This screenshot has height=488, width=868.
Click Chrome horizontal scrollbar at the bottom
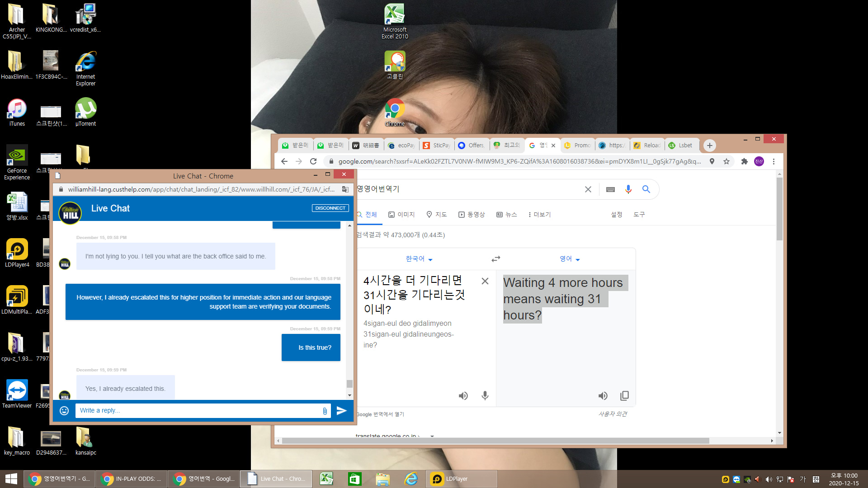(x=495, y=441)
